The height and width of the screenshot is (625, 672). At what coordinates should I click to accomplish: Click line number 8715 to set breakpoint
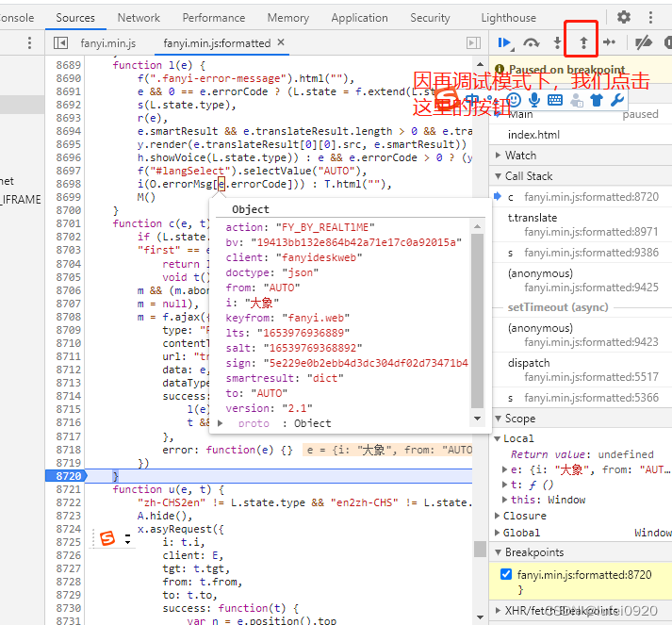pyautogui.click(x=68, y=409)
